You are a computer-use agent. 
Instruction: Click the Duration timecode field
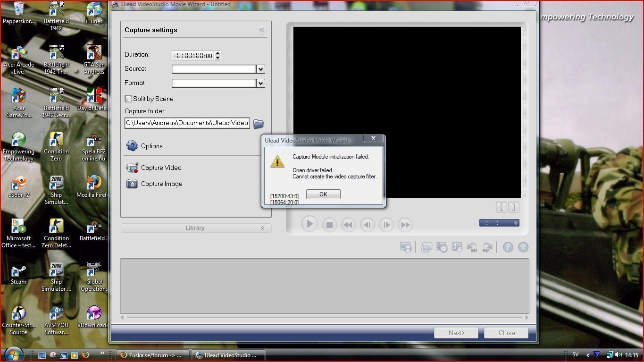[193, 55]
